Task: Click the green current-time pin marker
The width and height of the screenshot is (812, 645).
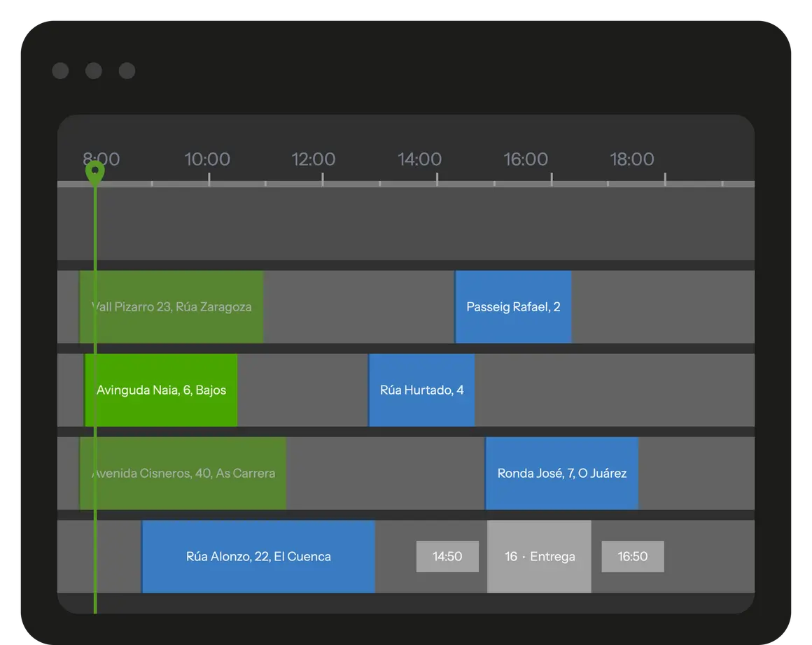Action: 94,171
